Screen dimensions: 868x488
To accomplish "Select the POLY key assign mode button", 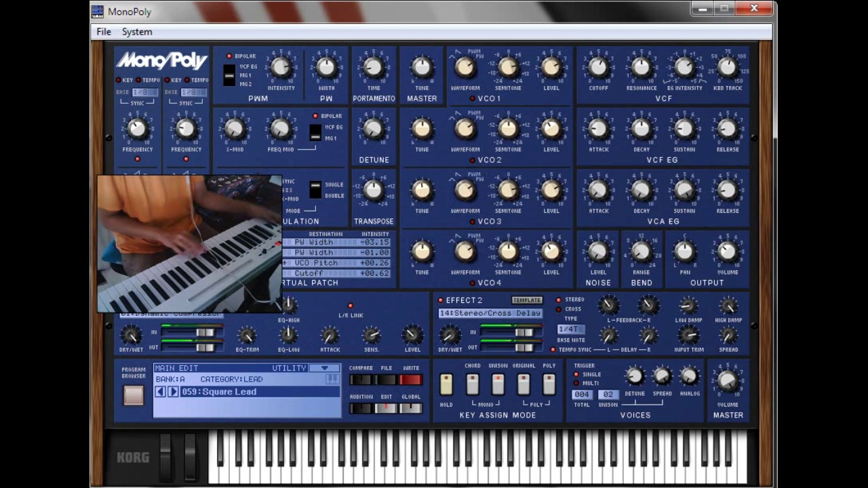I will point(549,384).
